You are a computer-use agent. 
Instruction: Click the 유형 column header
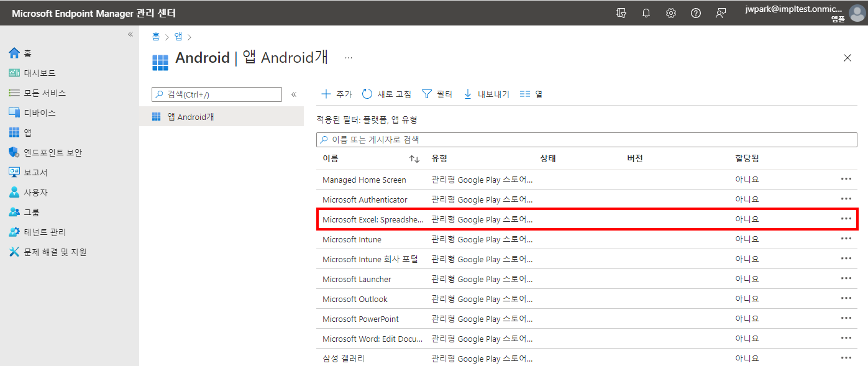click(x=439, y=159)
